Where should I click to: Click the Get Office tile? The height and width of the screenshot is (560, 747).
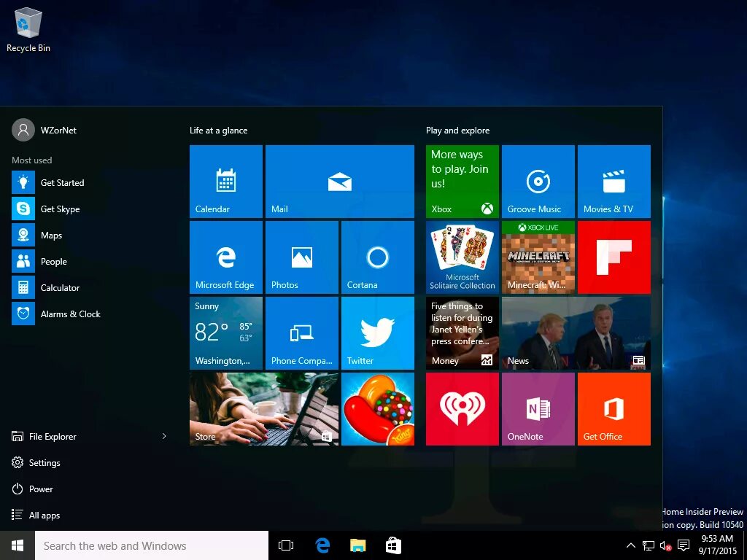614,408
